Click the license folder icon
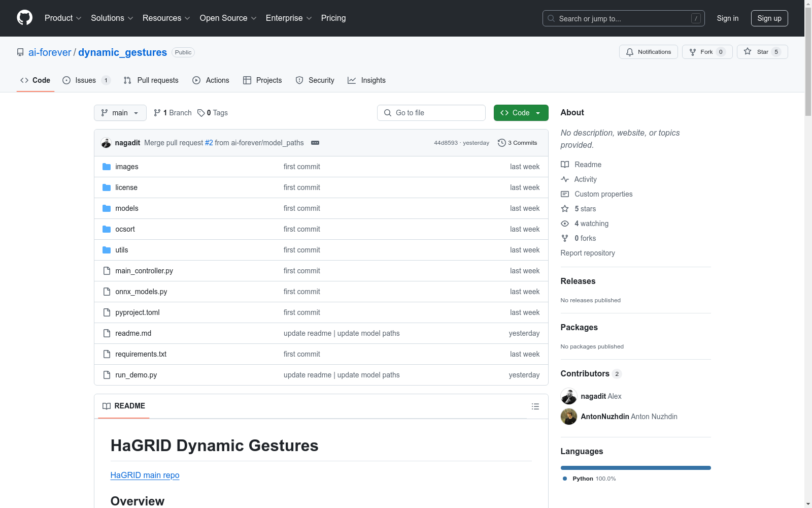Screen dimensions: 812x508 coord(107,187)
